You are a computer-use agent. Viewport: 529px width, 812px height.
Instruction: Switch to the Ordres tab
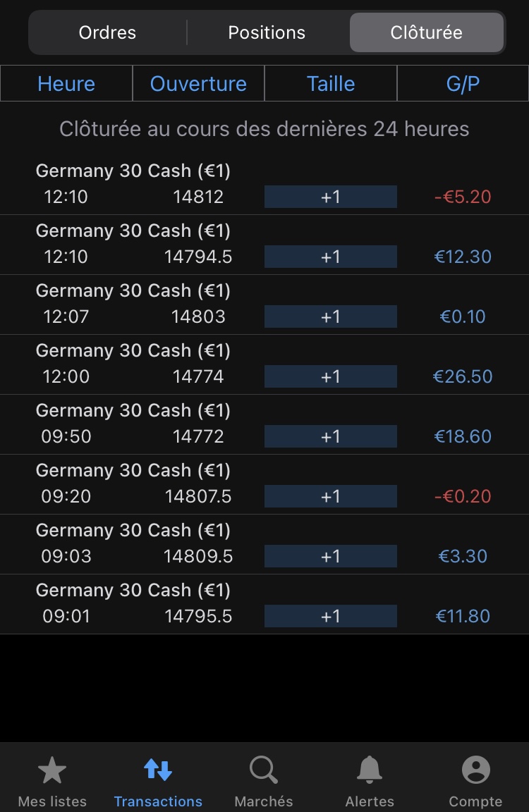107,32
